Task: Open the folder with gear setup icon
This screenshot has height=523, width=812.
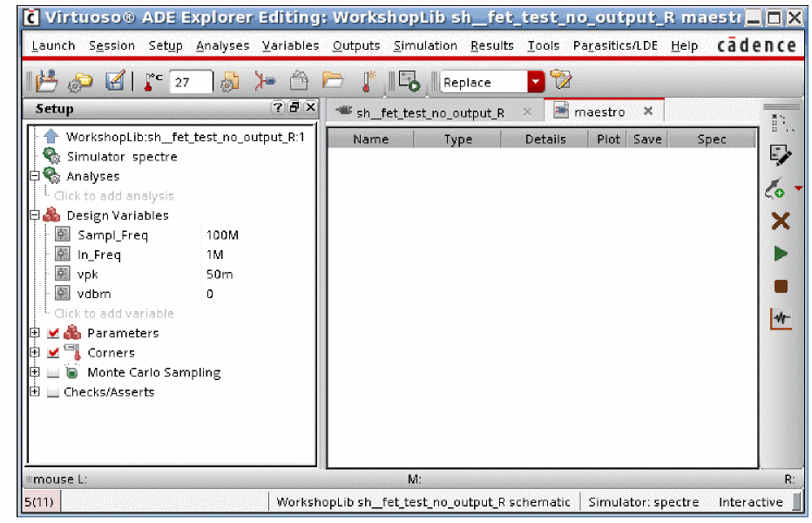Action: [80, 82]
